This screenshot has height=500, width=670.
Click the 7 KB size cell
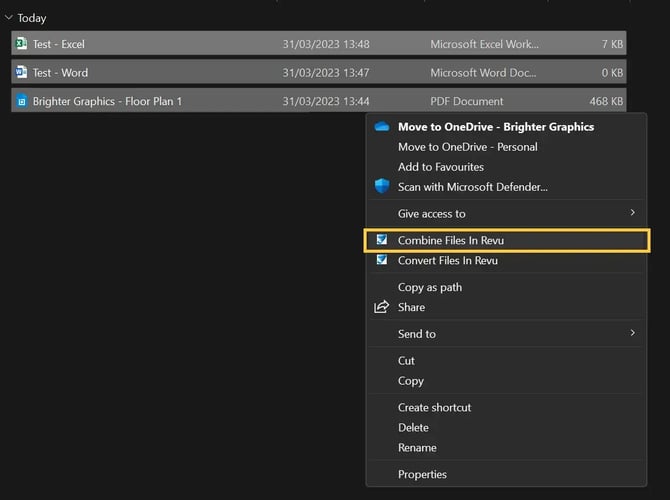[612, 44]
